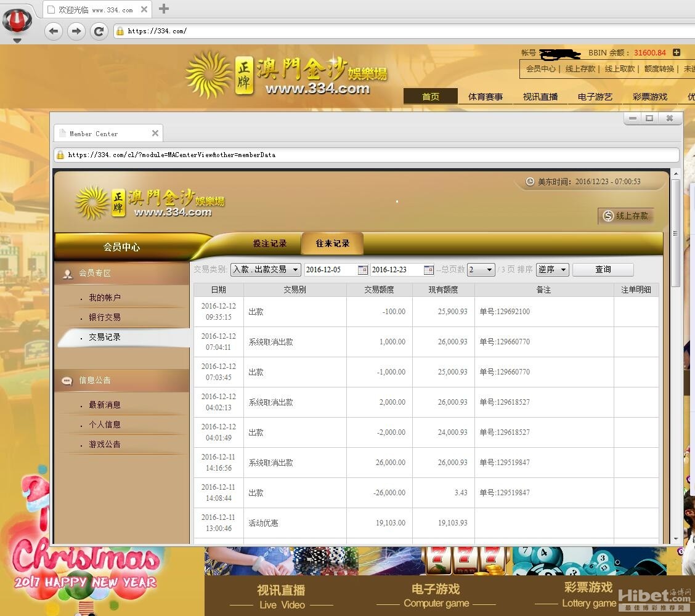
Task: Click the browser back arrow button
Action: pyautogui.click(x=54, y=31)
